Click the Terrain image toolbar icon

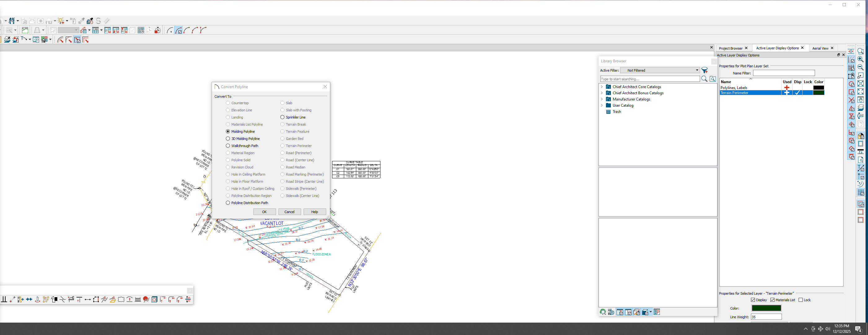point(25,30)
